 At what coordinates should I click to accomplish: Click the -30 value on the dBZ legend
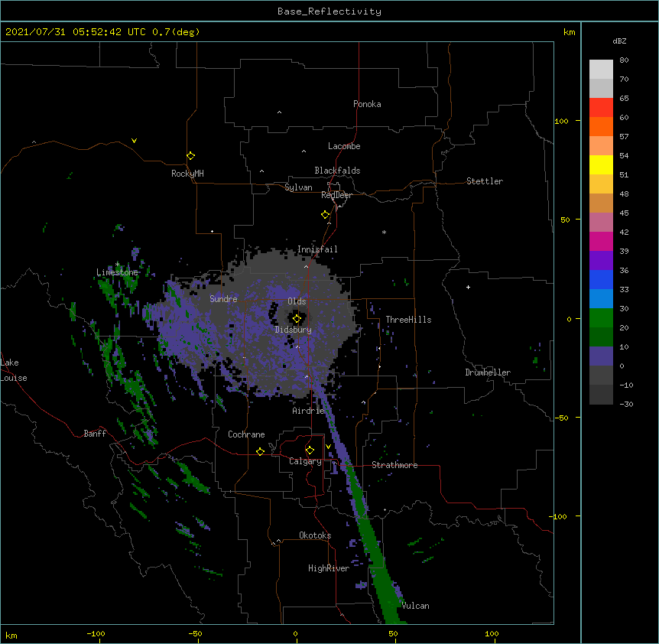(626, 405)
